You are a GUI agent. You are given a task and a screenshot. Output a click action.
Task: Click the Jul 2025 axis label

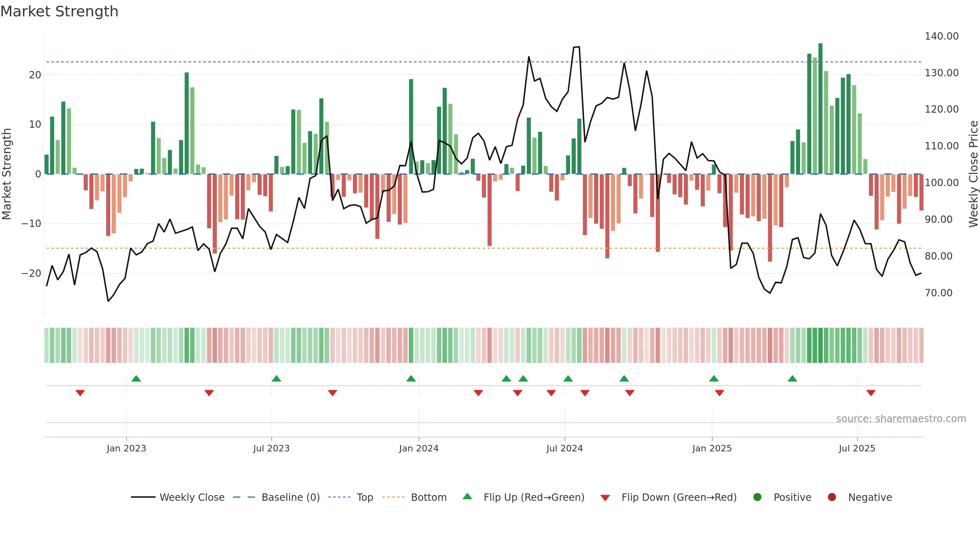857,448
